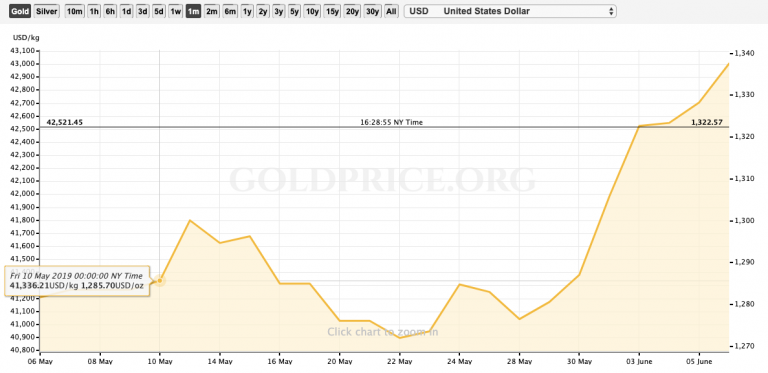This screenshot has height=373, width=768.
Task: View All available price history
Action: point(391,11)
